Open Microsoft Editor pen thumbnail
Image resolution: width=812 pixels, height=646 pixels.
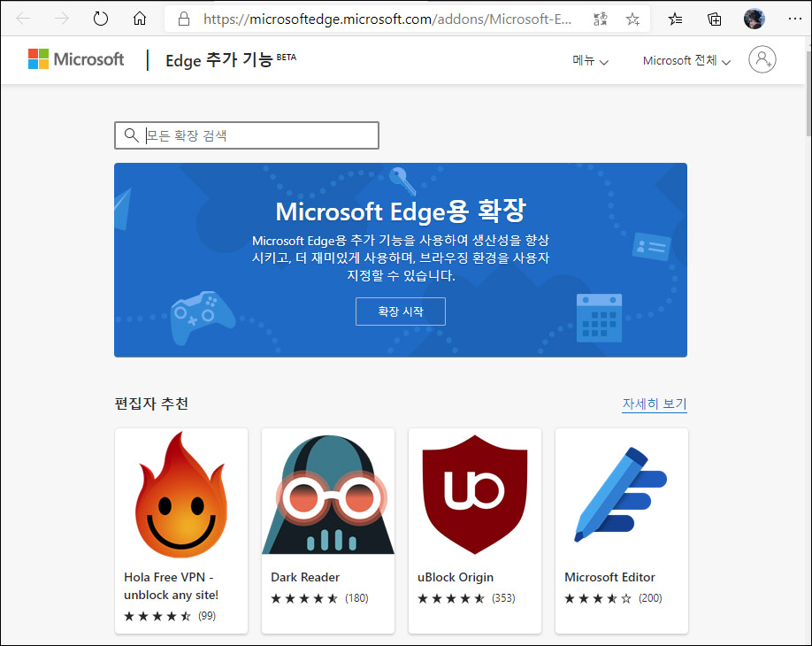622,496
